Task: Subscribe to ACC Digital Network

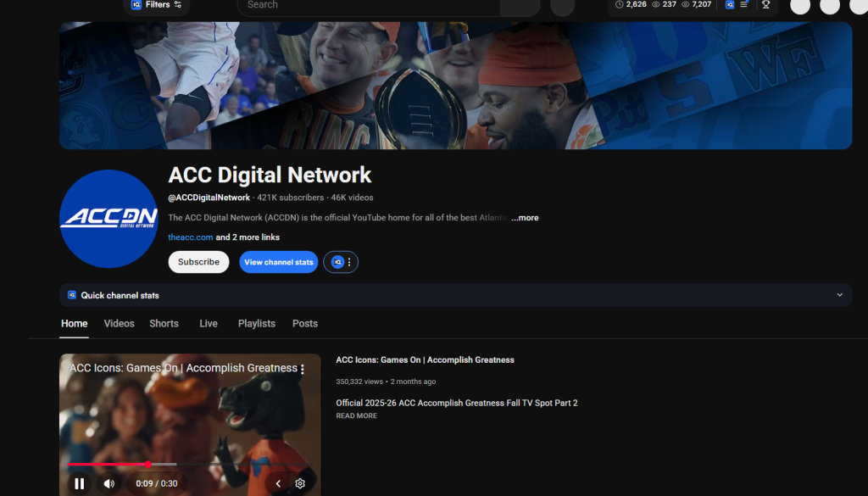Action: click(x=198, y=262)
